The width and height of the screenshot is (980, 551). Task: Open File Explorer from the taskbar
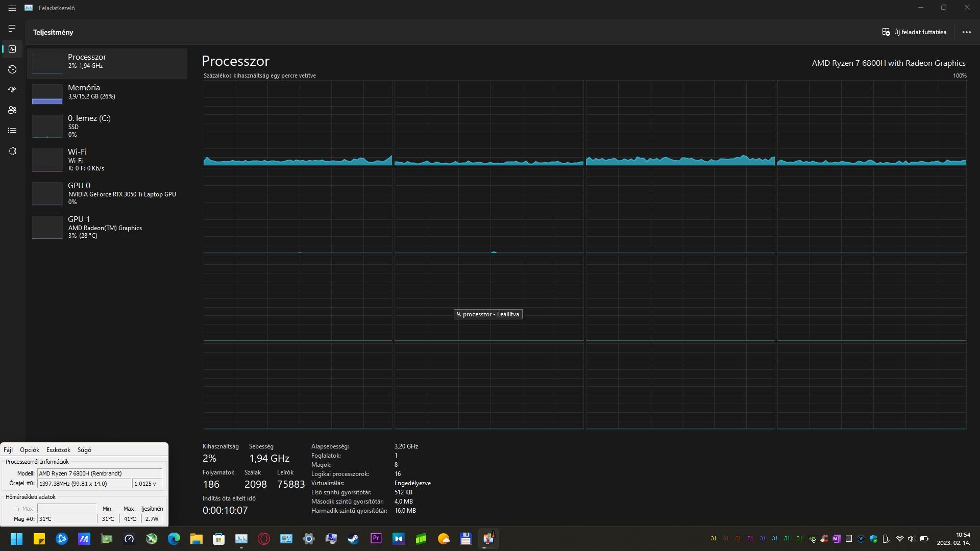click(x=197, y=539)
